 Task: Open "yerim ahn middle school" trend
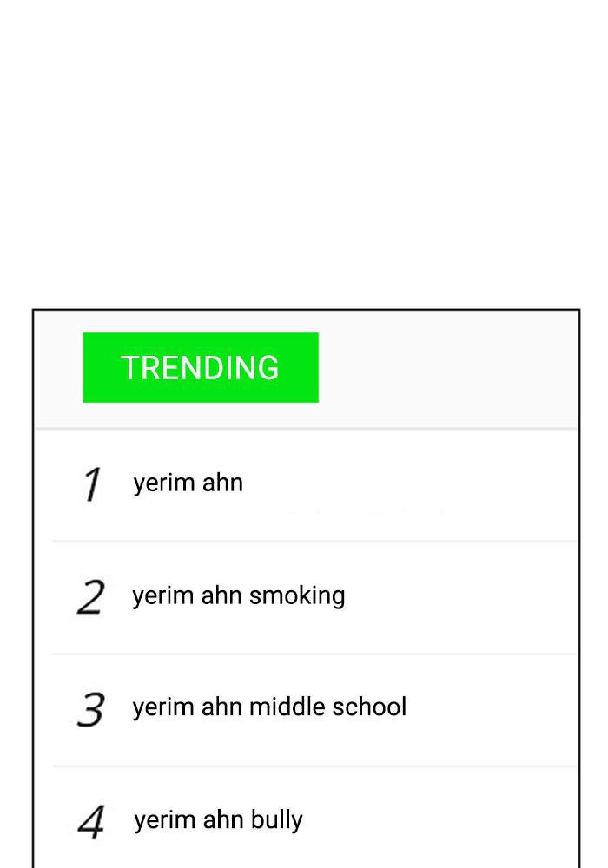(269, 707)
